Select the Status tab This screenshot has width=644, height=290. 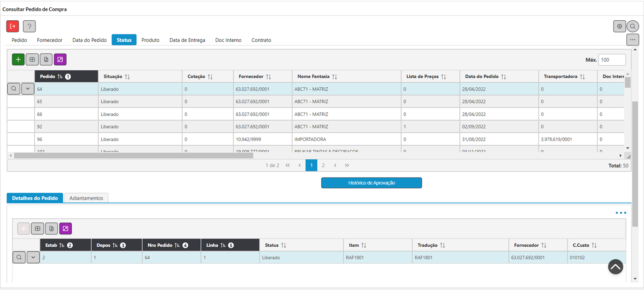pyautogui.click(x=124, y=40)
